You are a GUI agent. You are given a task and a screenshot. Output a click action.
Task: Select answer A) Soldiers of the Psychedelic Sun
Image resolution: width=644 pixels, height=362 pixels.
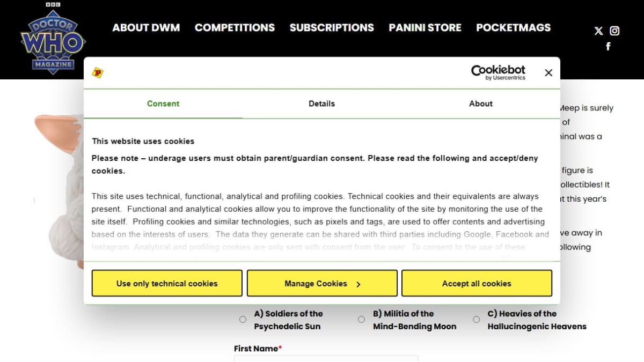point(243,320)
